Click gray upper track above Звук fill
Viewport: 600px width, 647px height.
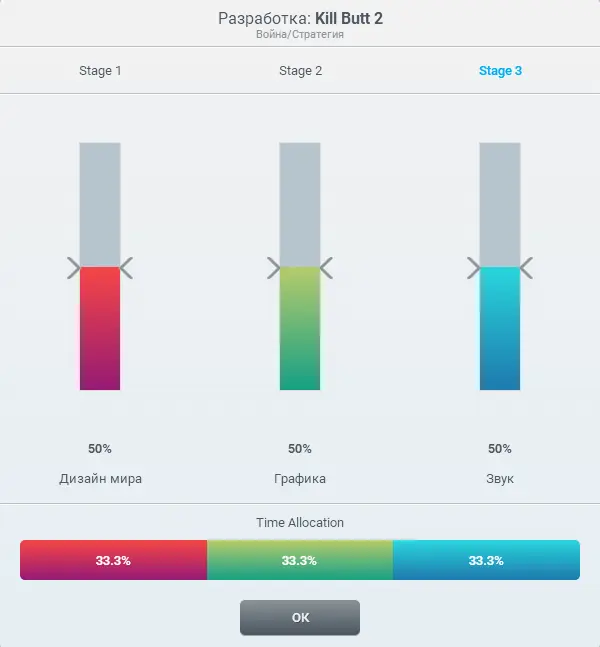tap(500, 203)
